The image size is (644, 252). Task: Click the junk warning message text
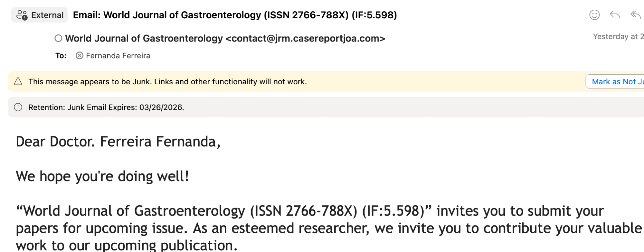pyautogui.click(x=167, y=82)
